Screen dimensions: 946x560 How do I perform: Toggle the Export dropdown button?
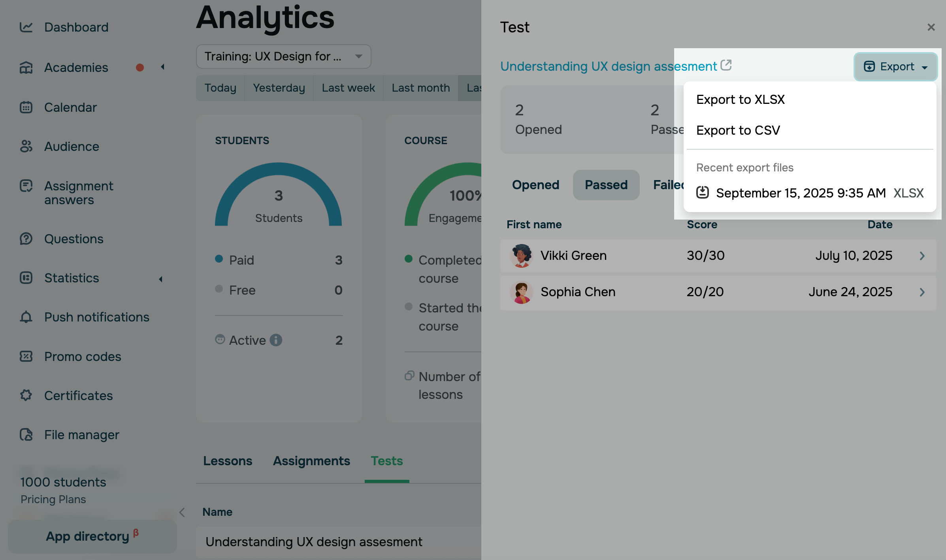[x=895, y=66]
